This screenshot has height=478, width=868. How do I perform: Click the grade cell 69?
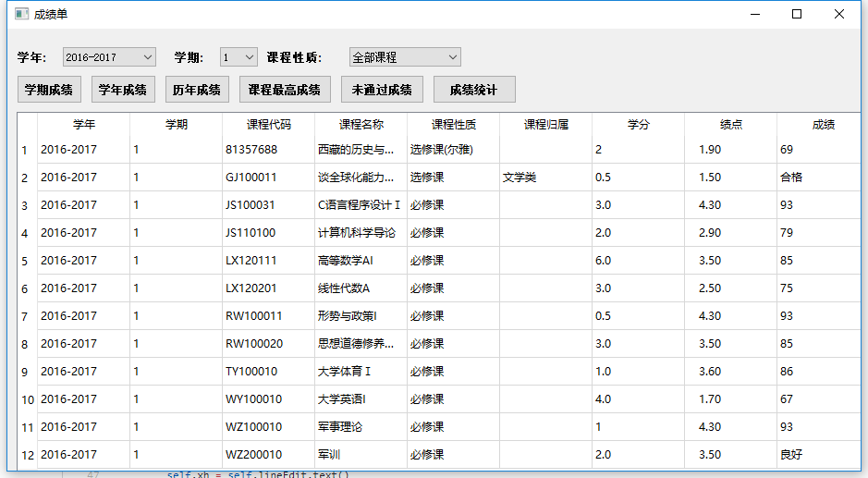pyautogui.click(x=819, y=150)
